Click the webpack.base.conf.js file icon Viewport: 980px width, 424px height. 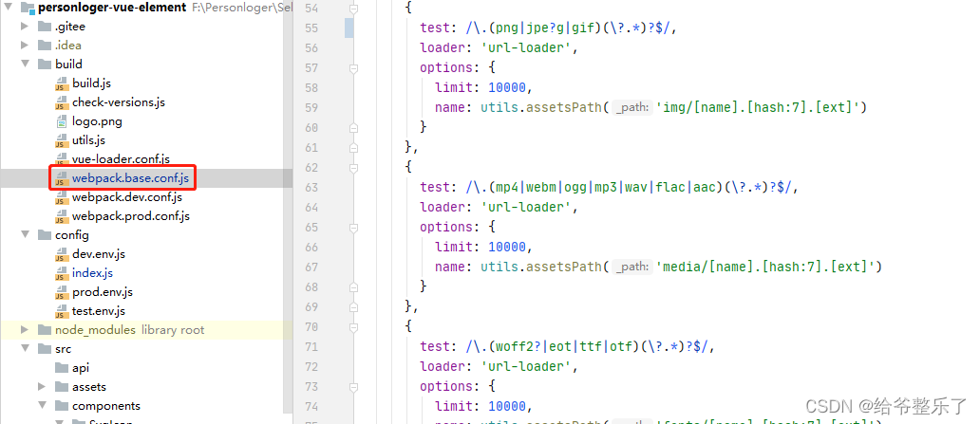(x=61, y=178)
